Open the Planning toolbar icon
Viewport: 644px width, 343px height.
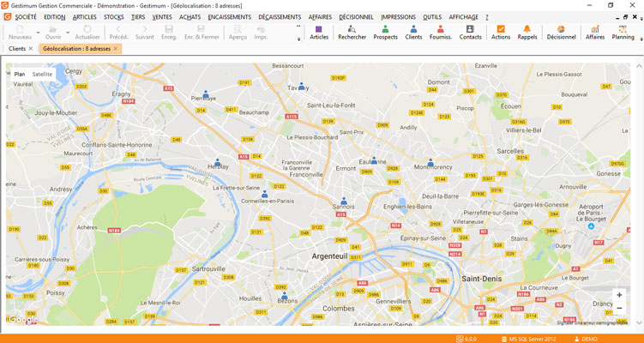623,33
